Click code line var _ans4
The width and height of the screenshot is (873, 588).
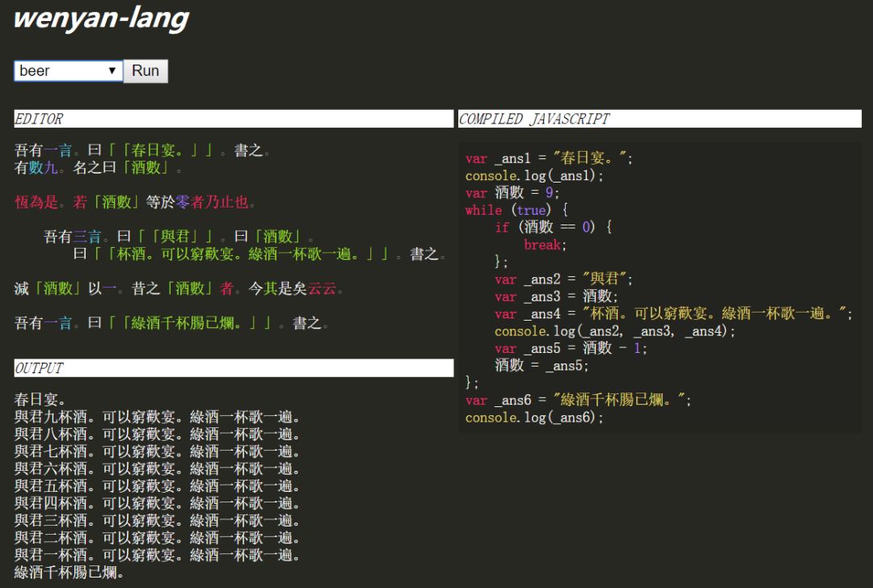(673, 313)
